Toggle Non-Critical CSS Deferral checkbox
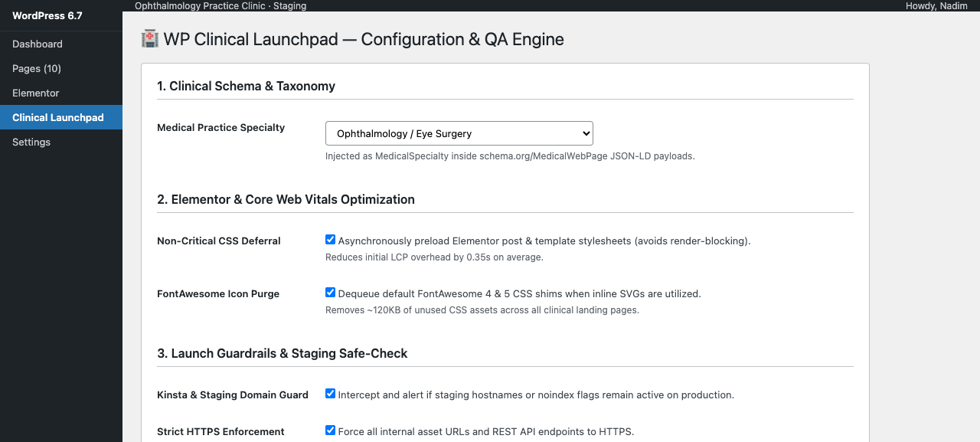980x442 pixels. pos(330,240)
